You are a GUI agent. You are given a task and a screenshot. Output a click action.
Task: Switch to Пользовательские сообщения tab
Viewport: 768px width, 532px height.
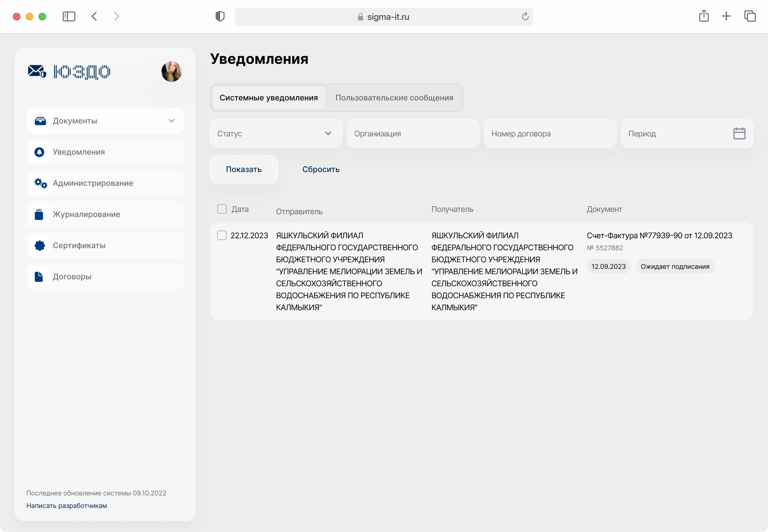pos(394,98)
